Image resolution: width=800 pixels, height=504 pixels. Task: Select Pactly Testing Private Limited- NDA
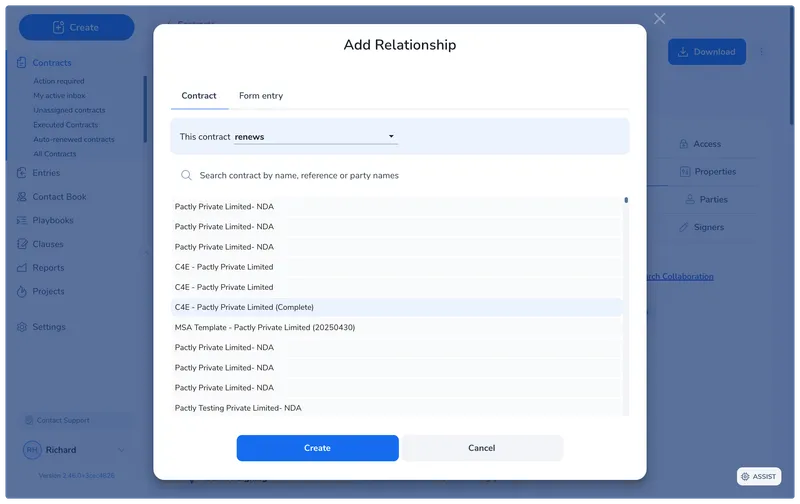pos(396,408)
